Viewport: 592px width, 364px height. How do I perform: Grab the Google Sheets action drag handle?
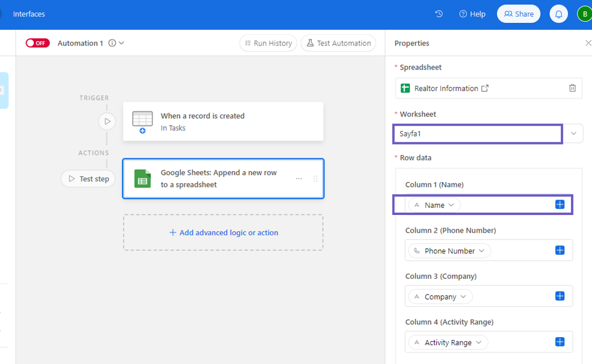coord(316,178)
